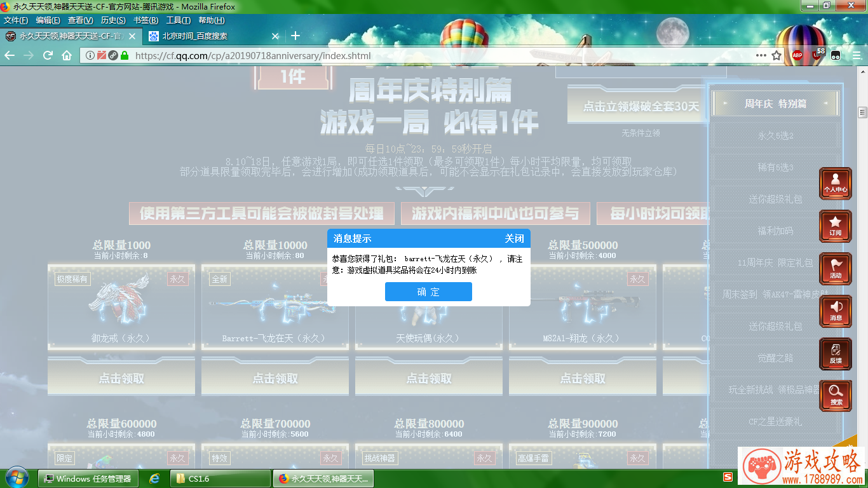Open the 帮助(H) menu
The width and height of the screenshot is (868, 488).
click(x=211, y=20)
